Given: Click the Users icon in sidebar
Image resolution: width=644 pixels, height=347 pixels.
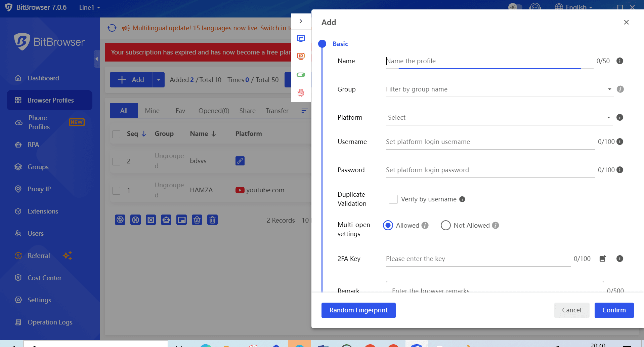Looking at the screenshot, I should click(18, 233).
